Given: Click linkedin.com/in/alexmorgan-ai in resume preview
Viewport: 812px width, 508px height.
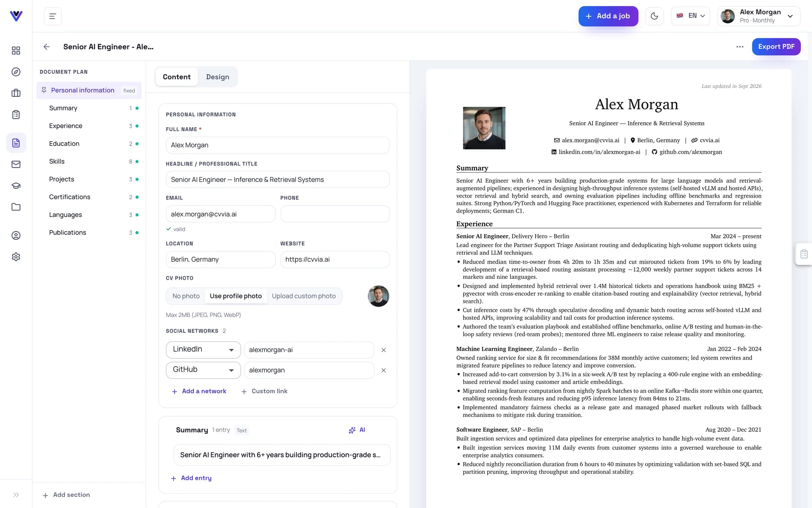Looking at the screenshot, I should (599, 152).
